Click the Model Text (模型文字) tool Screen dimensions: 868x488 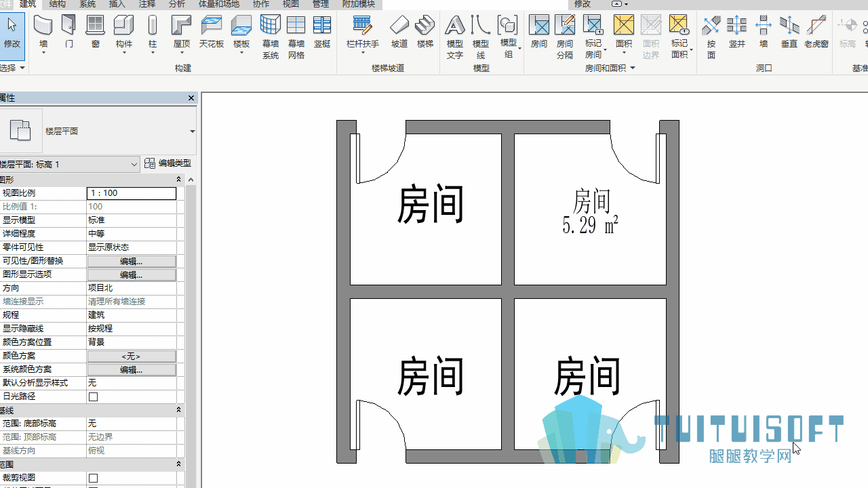point(455,37)
